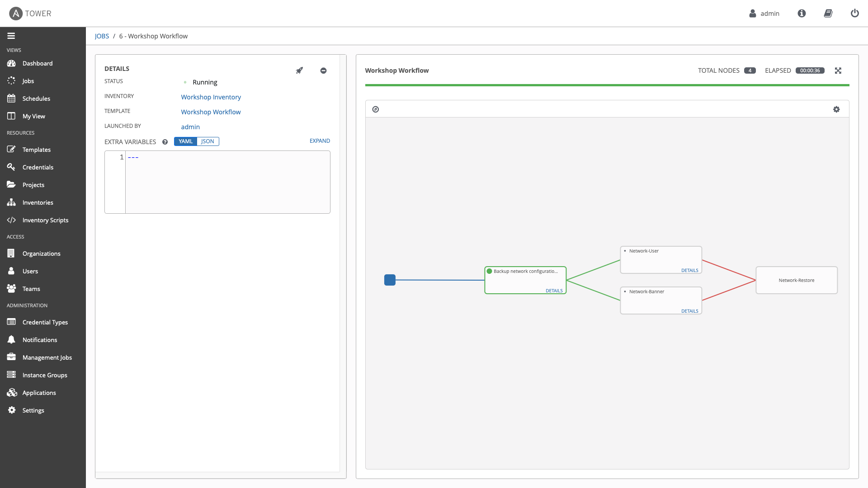The image size is (868, 488).
Task: Switch extra variables to JSON
Action: coord(208,141)
